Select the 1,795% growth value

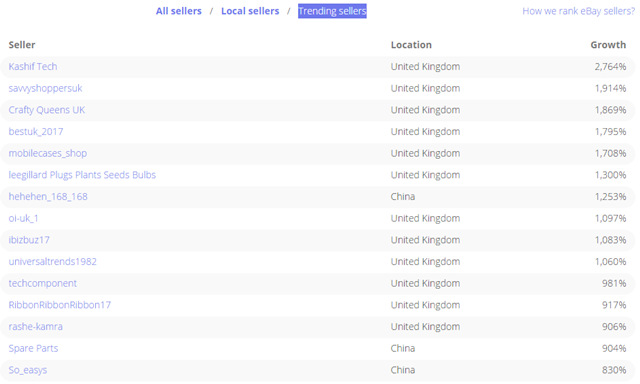610,131
